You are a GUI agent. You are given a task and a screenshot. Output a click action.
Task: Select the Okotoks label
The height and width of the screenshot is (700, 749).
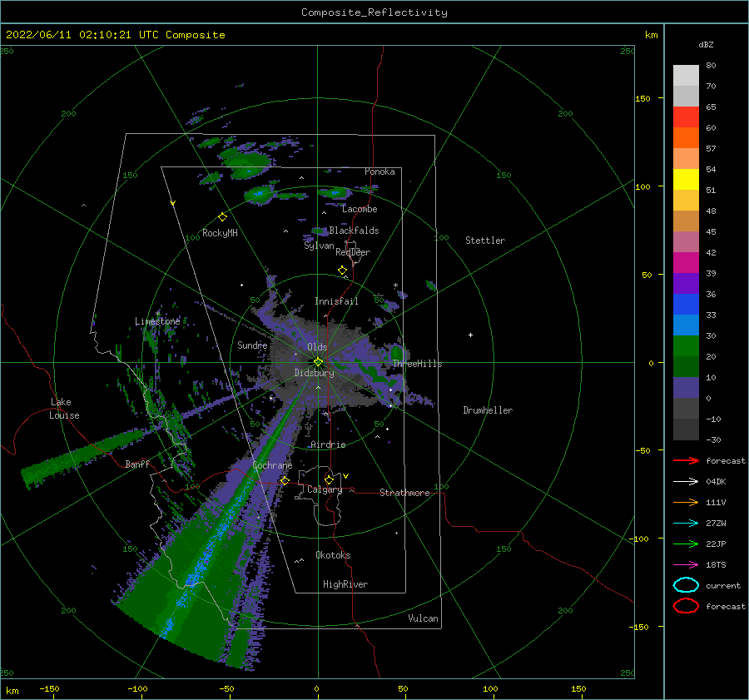pyautogui.click(x=333, y=555)
